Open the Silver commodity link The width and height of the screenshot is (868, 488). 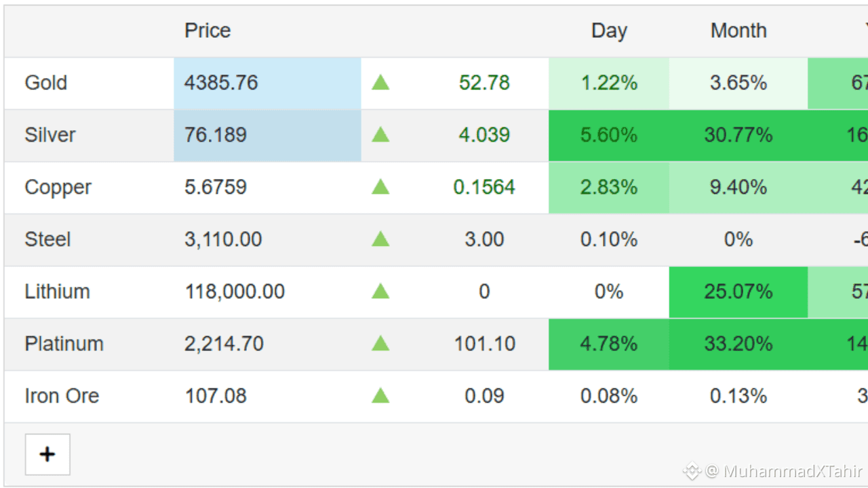[x=50, y=135]
